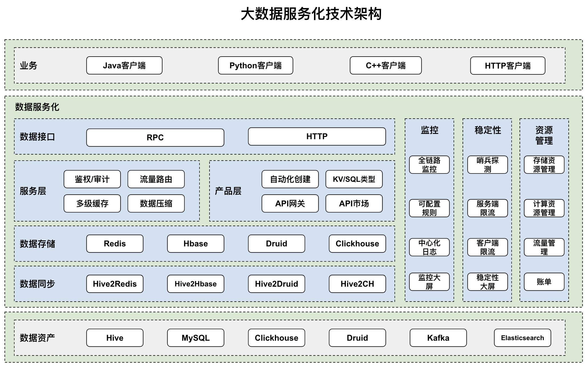
Task: Select the 账单 resource box
Action: (x=544, y=282)
